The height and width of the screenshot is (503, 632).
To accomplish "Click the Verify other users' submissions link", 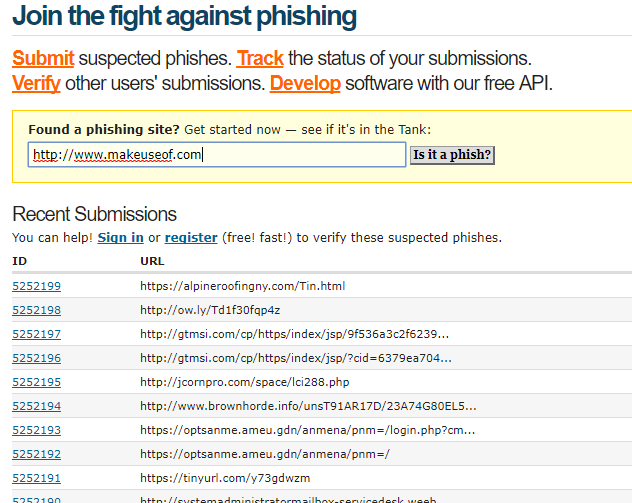I will point(36,83).
